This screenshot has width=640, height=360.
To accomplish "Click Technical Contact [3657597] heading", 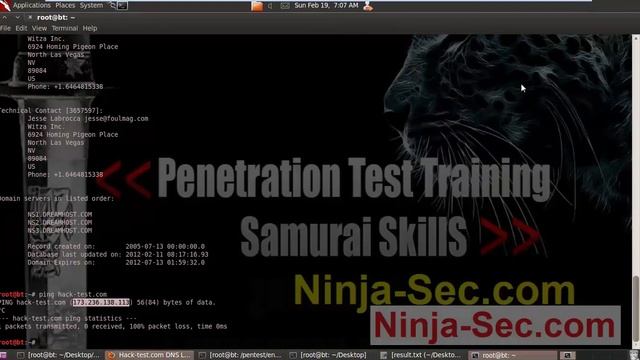I will tap(51, 111).
